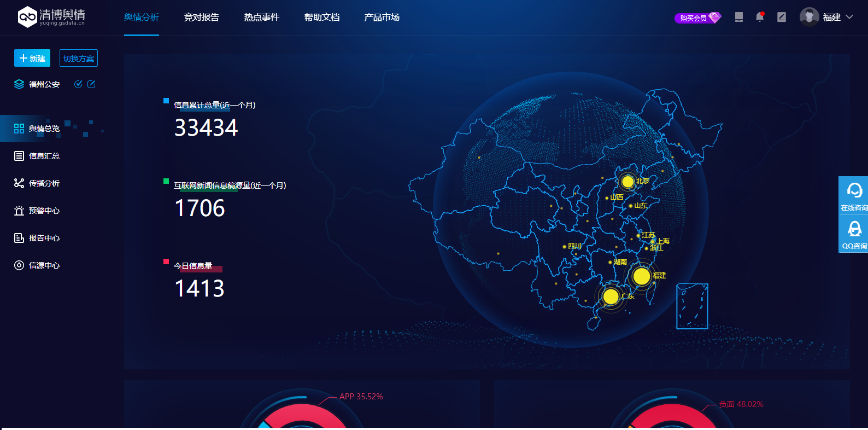Click the 购买会员 membership button
Image resolution: width=868 pixels, height=430 pixels.
(x=697, y=18)
